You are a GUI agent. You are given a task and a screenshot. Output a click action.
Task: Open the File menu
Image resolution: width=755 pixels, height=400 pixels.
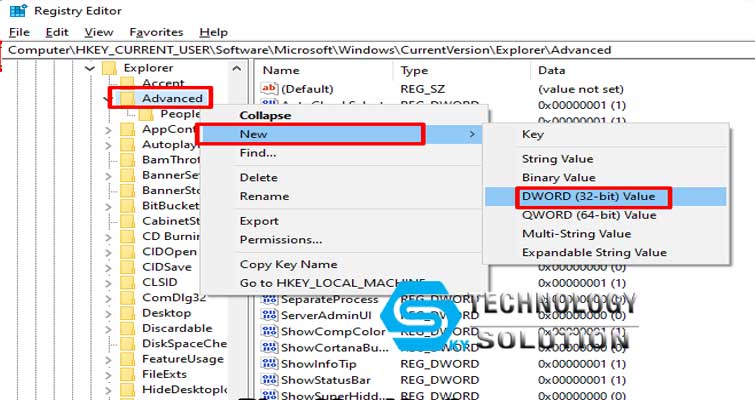[x=19, y=32]
